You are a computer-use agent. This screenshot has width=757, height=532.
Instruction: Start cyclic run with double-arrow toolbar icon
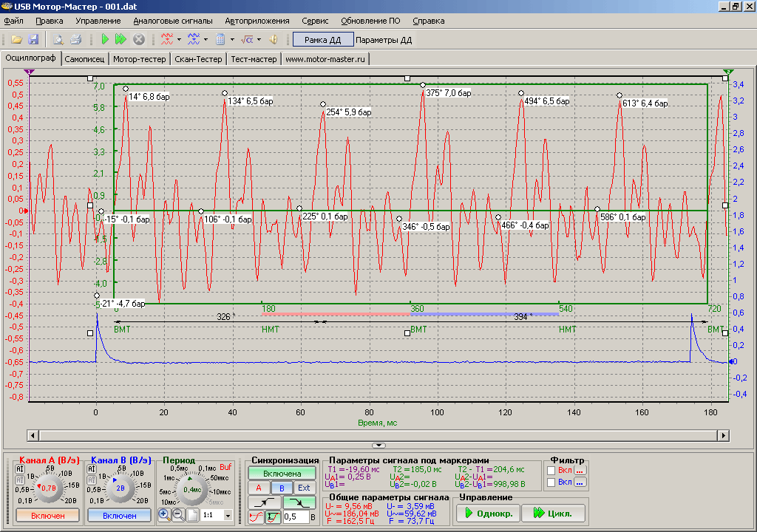click(120, 40)
